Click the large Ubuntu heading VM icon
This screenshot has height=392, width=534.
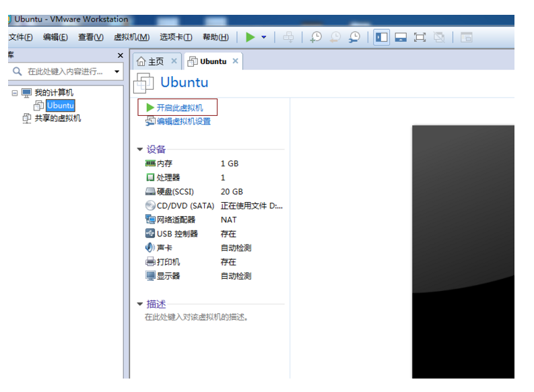click(x=143, y=83)
